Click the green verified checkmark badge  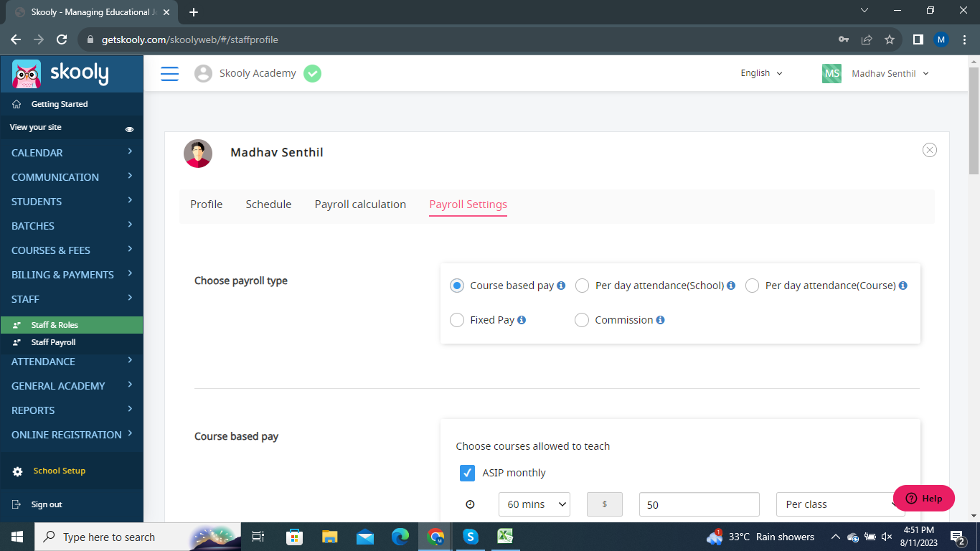[312, 73]
